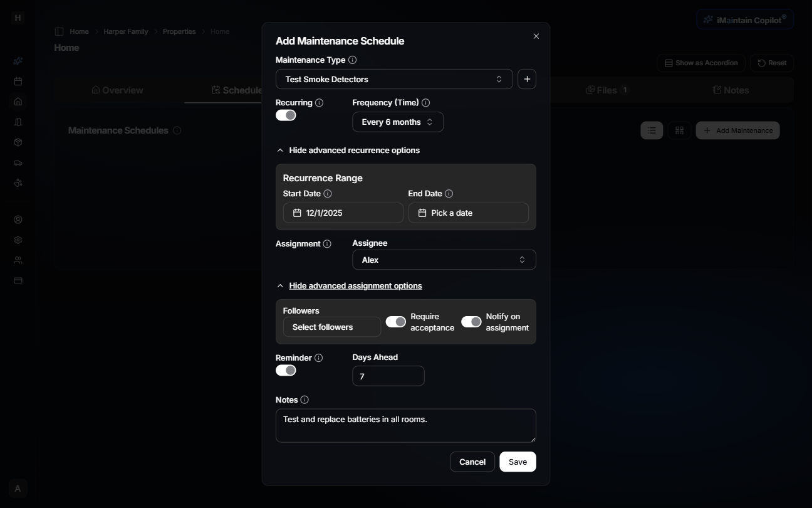Open the Frequency Every 6 months dropdown
The width and height of the screenshot is (812, 508).
(x=397, y=122)
